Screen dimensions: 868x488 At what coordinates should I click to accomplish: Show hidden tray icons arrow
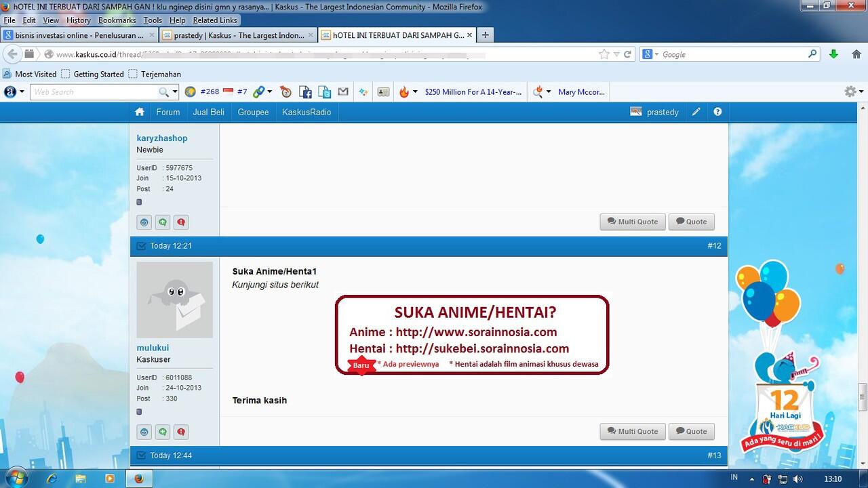click(752, 479)
